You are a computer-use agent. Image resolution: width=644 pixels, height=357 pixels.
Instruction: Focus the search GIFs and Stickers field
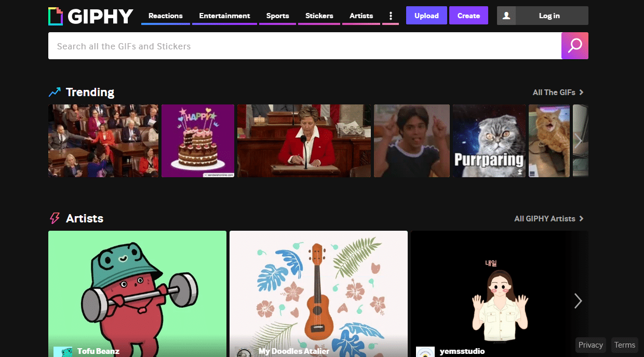pyautogui.click(x=304, y=46)
